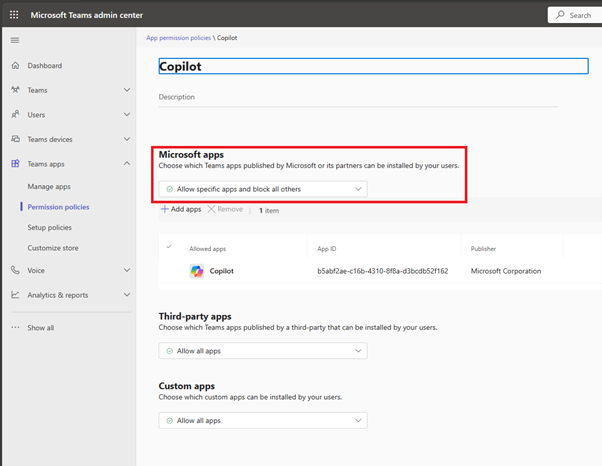
Task: Click the Voice phone icon
Action: (x=15, y=270)
